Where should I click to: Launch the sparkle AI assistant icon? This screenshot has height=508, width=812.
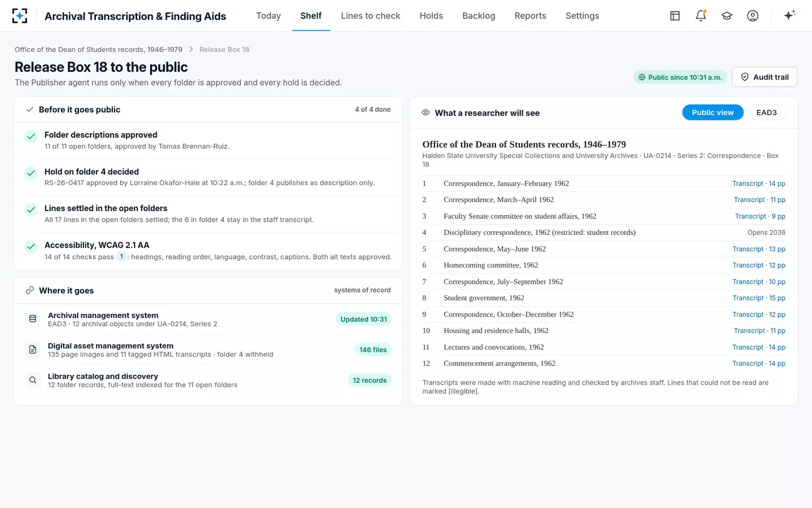789,15
